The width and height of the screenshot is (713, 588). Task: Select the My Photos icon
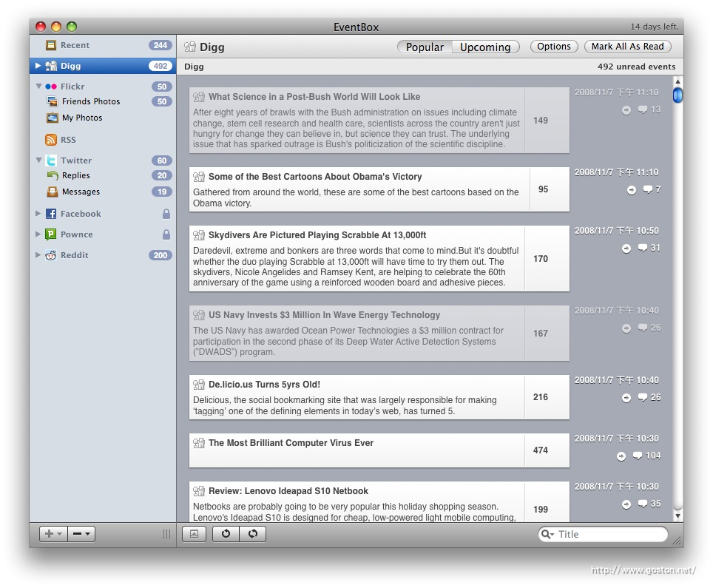53,118
